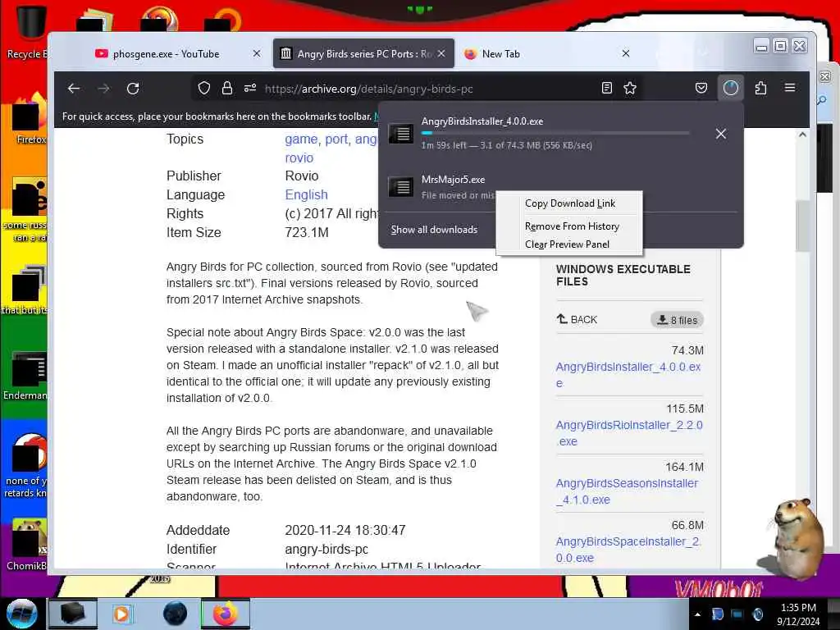Bookmark this page with the star icon
Screen dimensions: 840x630
630,88
